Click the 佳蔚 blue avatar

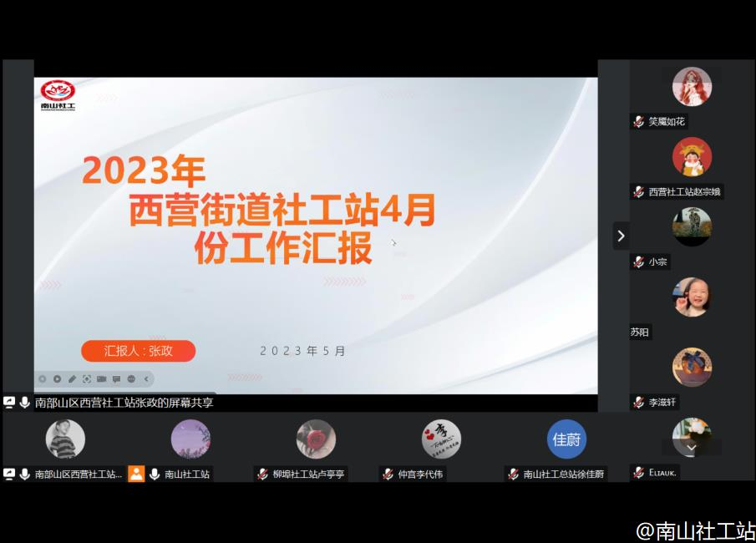(x=566, y=439)
